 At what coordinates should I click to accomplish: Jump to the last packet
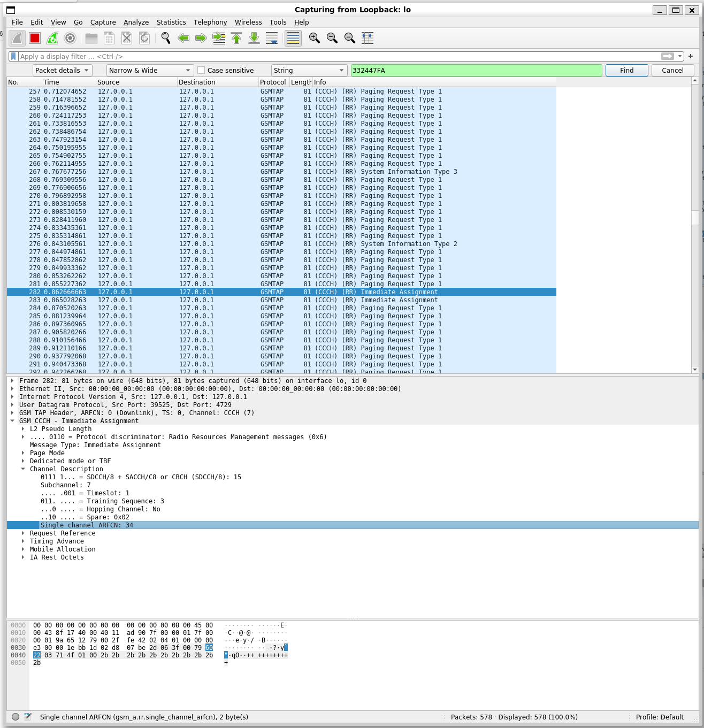click(x=254, y=37)
